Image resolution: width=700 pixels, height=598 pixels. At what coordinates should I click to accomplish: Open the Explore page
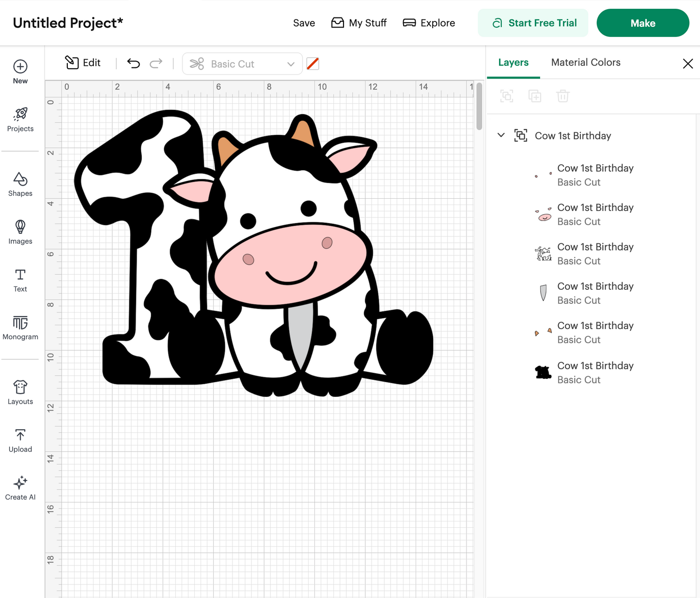tap(429, 23)
